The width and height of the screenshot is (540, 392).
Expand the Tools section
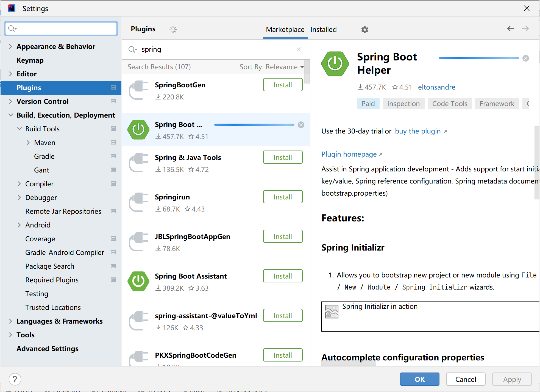[x=10, y=335]
